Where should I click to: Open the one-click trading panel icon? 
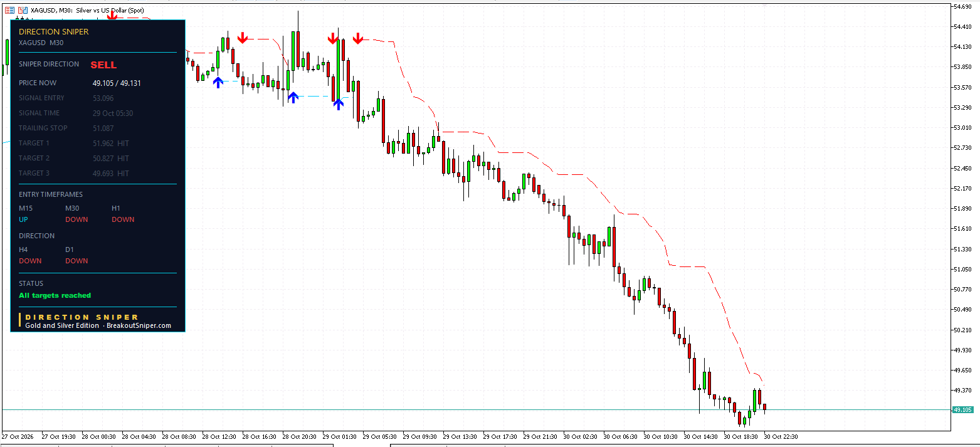tap(9, 10)
